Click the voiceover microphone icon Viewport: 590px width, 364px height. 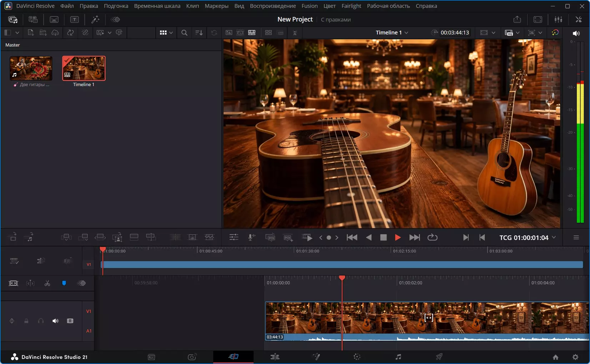(x=252, y=237)
